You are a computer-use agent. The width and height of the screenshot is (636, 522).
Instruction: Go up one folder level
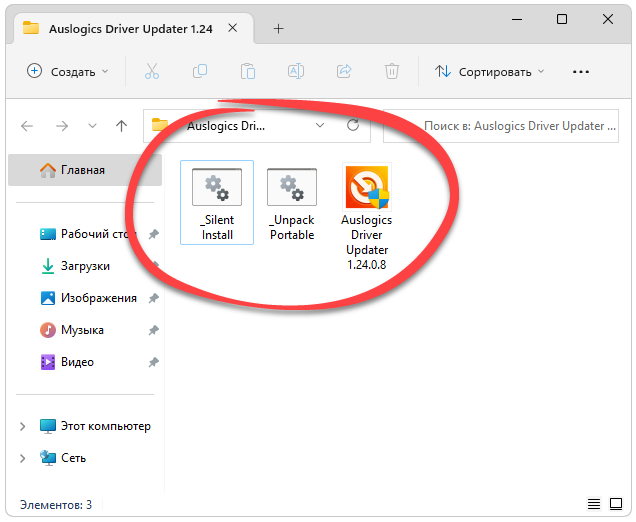tap(121, 126)
